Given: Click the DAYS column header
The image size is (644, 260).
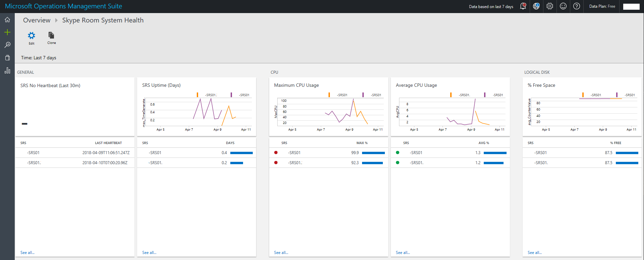Looking at the screenshot, I should click(x=230, y=143).
